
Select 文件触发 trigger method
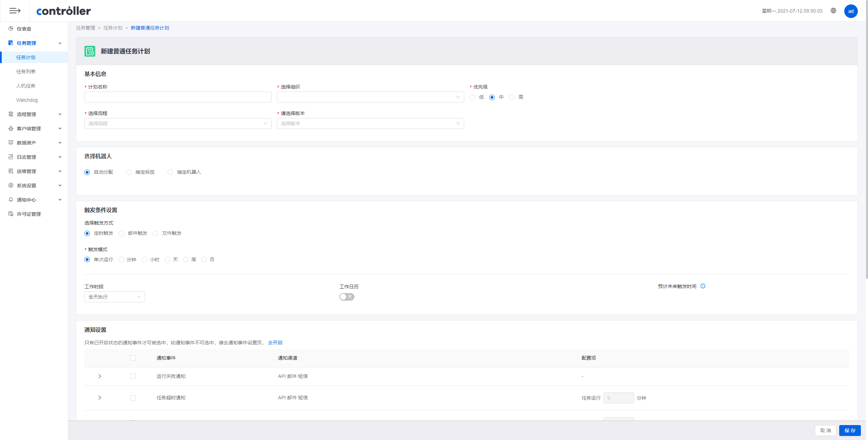click(155, 233)
